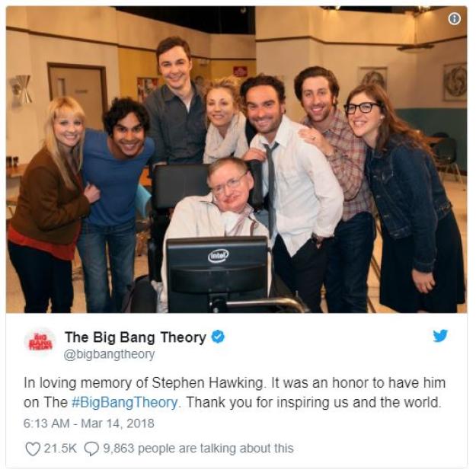Screen dimensions: 476x473
Task: Click the Intel logo on the monitor
Action: [218, 256]
